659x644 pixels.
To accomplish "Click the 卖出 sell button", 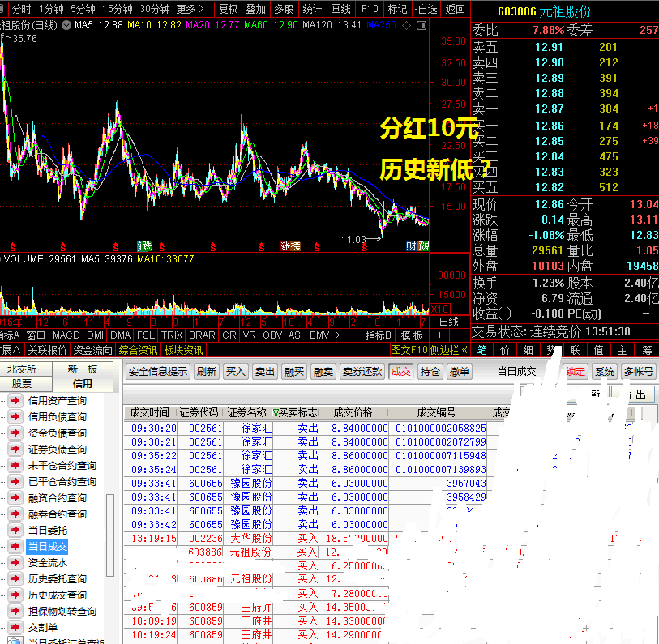I will click(265, 371).
